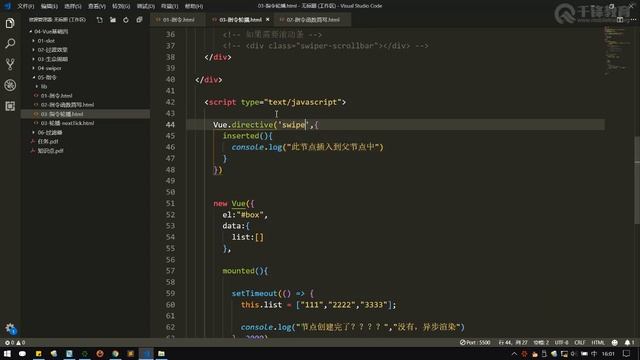Viewport: 640px width, 360px height.
Task: Open the 终端(T) menu
Action: 169,6
